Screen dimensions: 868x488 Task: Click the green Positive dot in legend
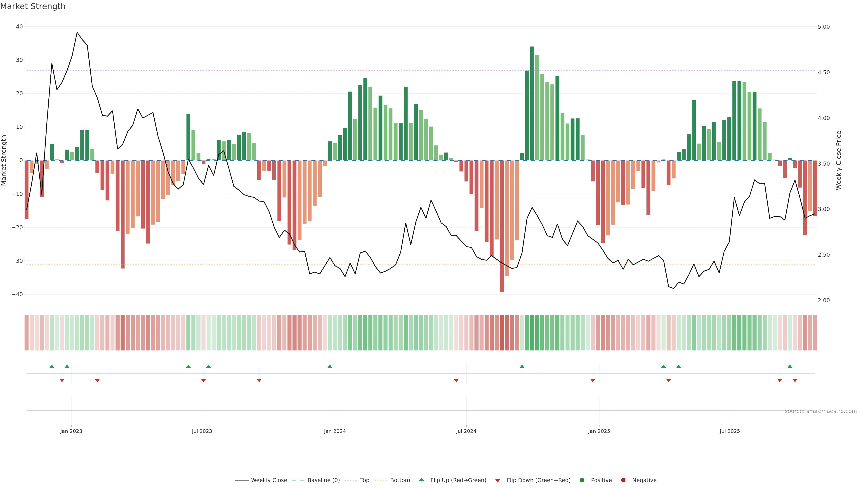(x=582, y=480)
